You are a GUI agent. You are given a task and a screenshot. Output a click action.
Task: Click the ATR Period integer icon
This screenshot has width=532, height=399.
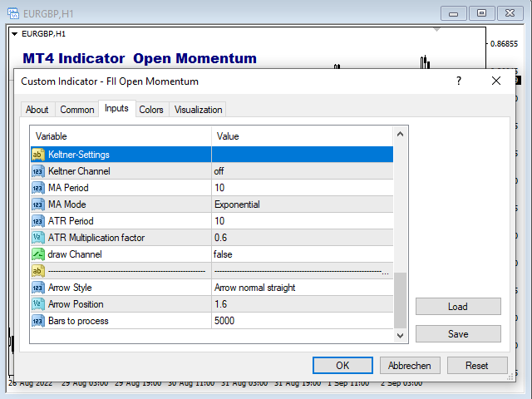38,221
